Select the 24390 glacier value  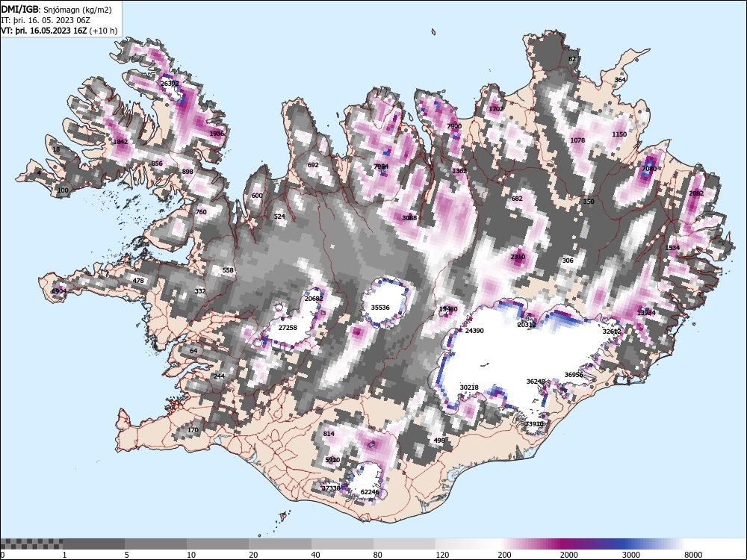(474, 331)
